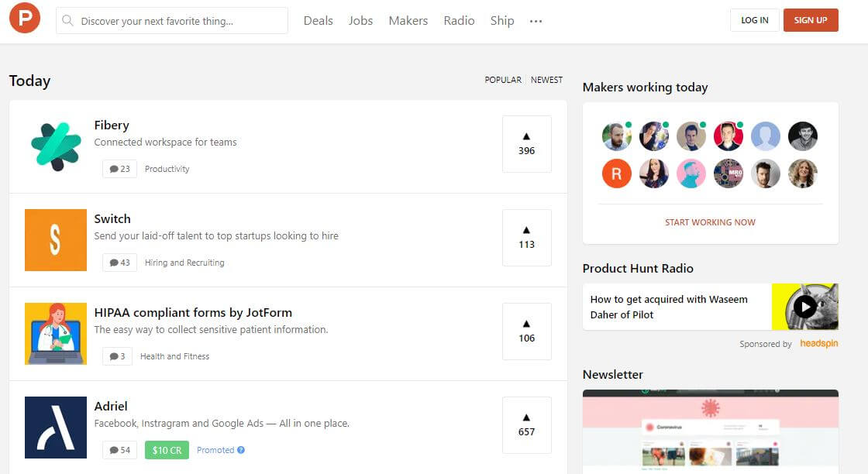
Task: Open the Deals menu item
Action: 318,21
